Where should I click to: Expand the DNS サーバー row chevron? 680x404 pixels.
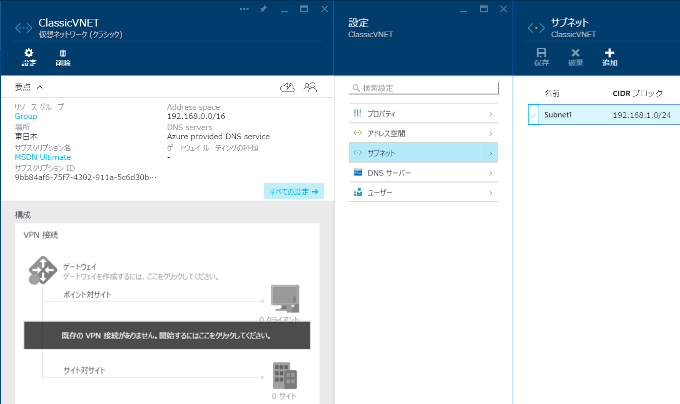coord(490,173)
